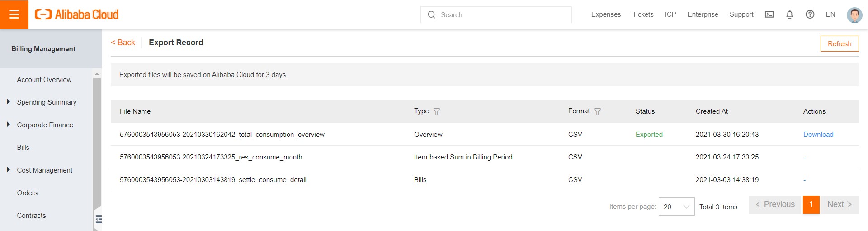Collapse the sidebar with the handle icon

99,220
